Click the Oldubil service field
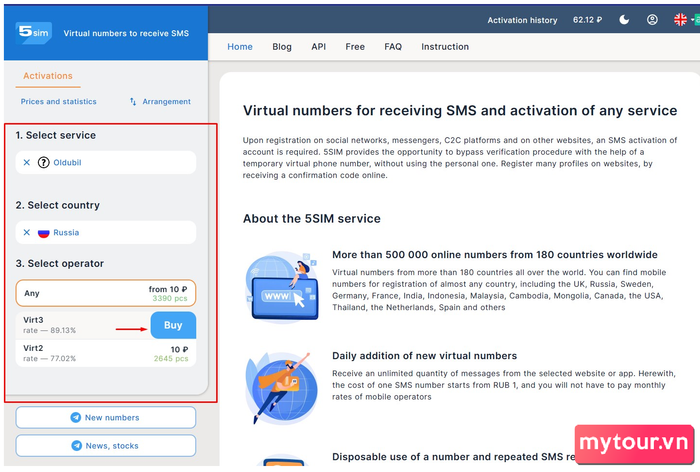The image size is (700, 472). 106,163
